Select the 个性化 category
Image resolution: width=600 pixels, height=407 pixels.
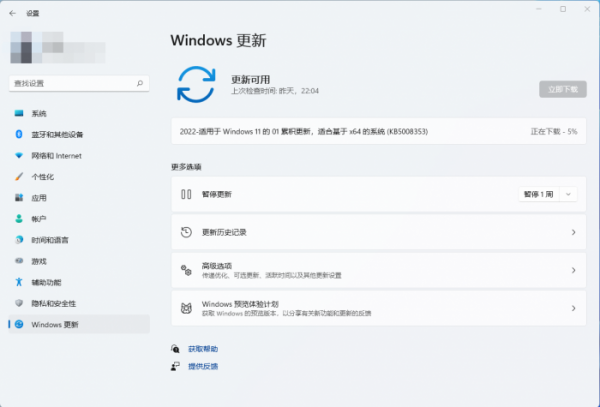pos(79,176)
